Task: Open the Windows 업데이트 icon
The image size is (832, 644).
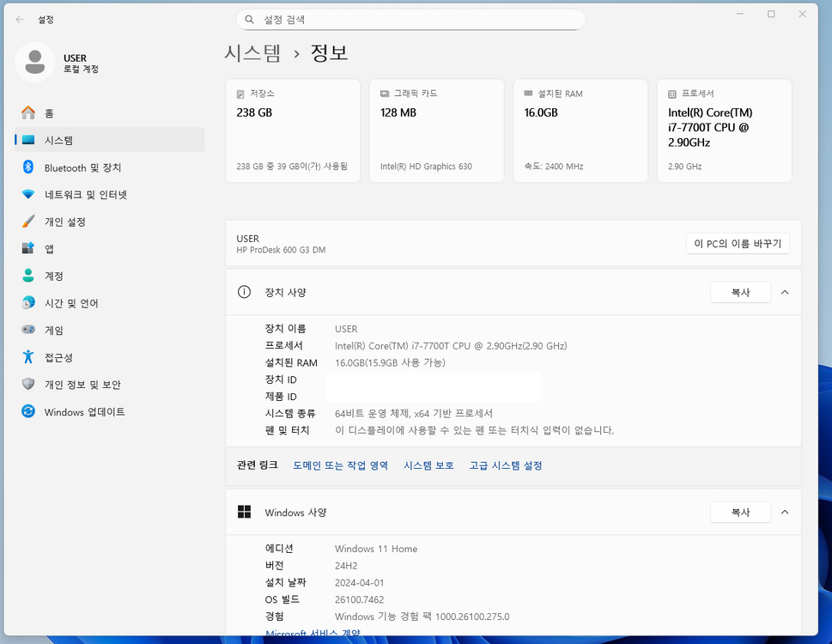Action: 27,412
